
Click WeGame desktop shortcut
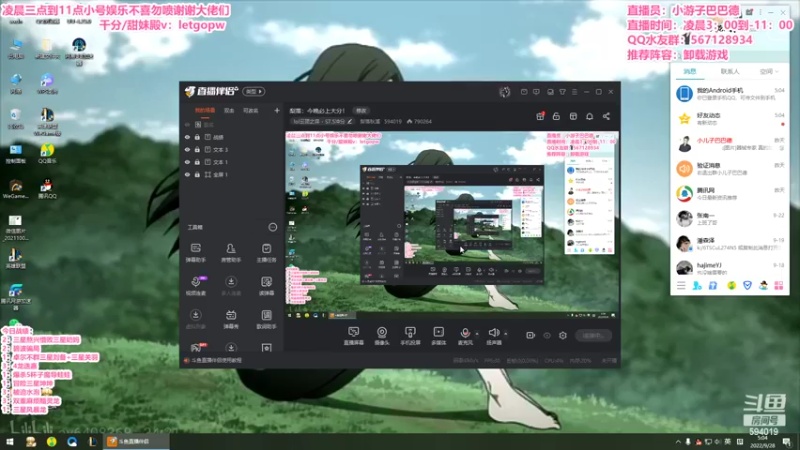coord(15,188)
